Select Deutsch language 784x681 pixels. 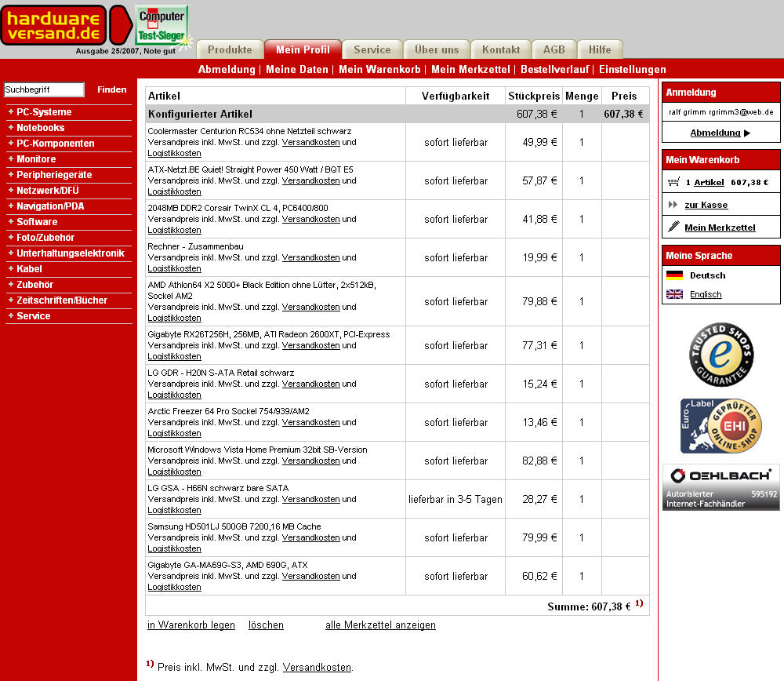(x=707, y=275)
